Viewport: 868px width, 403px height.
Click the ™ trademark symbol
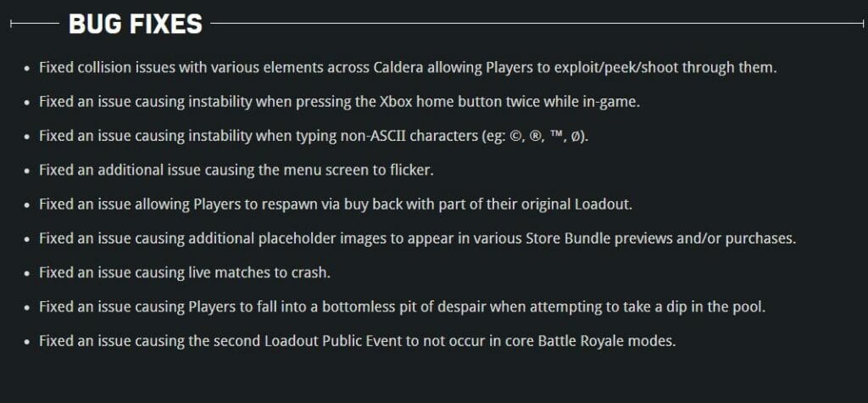554,135
